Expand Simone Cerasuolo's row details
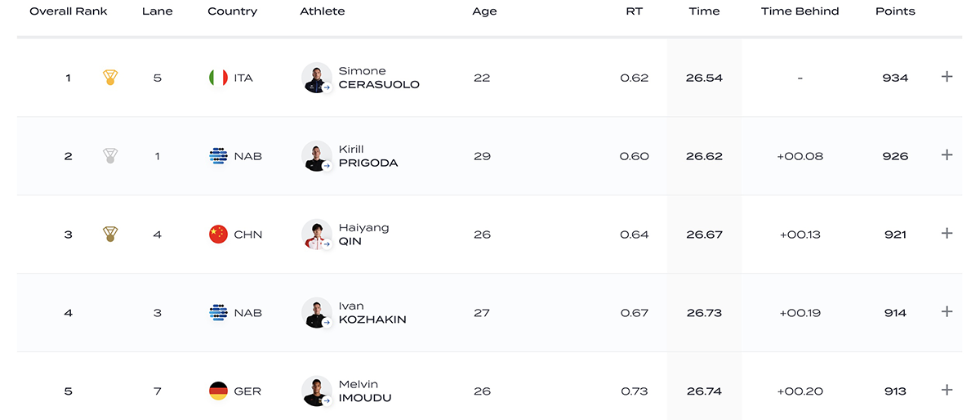The width and height of the screenshot is (980, 420). point(947,77)
